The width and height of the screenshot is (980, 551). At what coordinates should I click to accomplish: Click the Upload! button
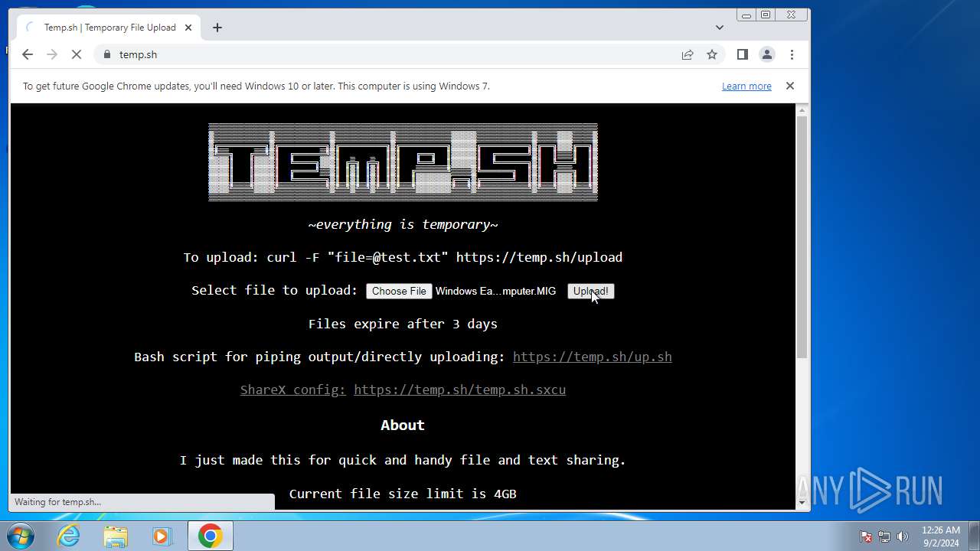tap(590, 291)
